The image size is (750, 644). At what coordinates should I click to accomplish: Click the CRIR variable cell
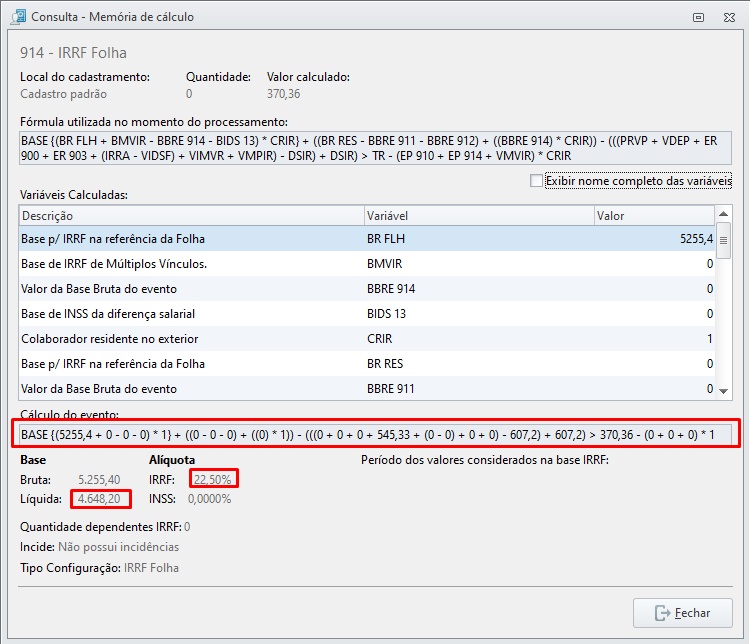379,339
